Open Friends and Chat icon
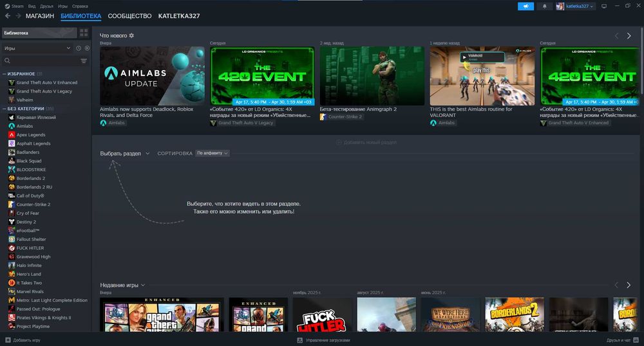The width and height of the screenshot is (644, 346). (x=636, y=340)
